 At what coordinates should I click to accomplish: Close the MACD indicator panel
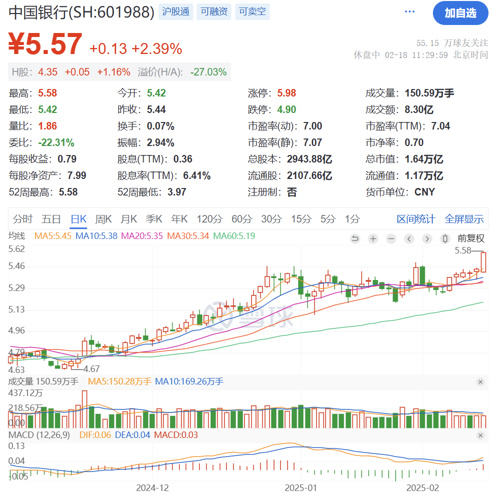tap(480, 435)
